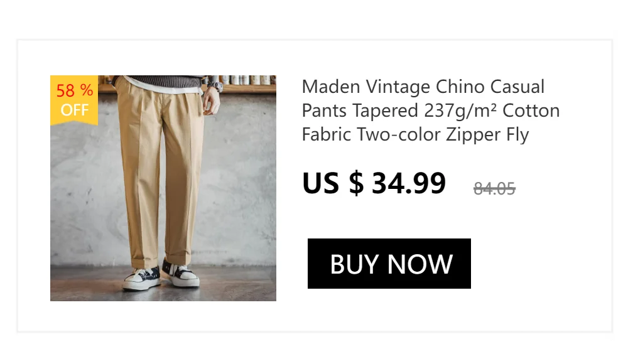
Task: Click the red 58 % discount text
Action: [75, 90]
